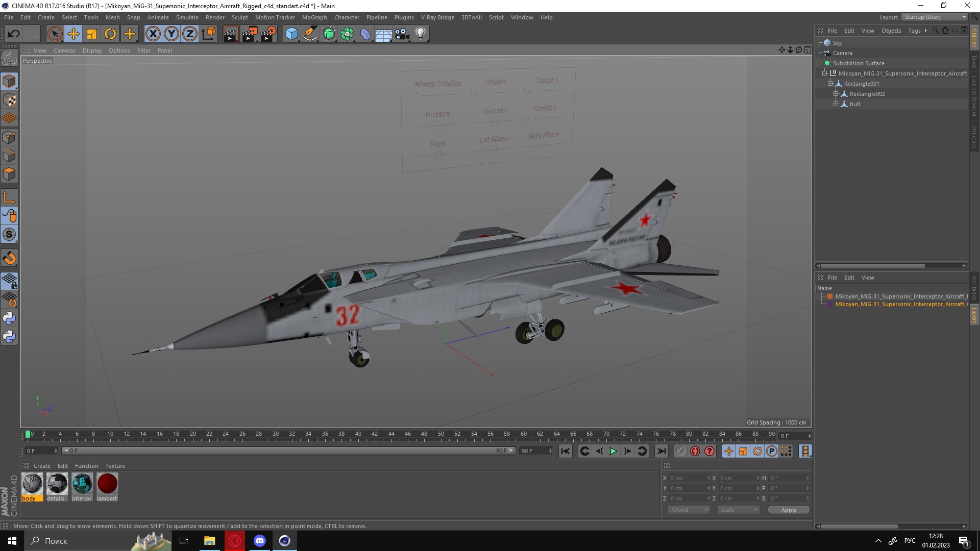Select the Live Selection tool

[55, 34]
